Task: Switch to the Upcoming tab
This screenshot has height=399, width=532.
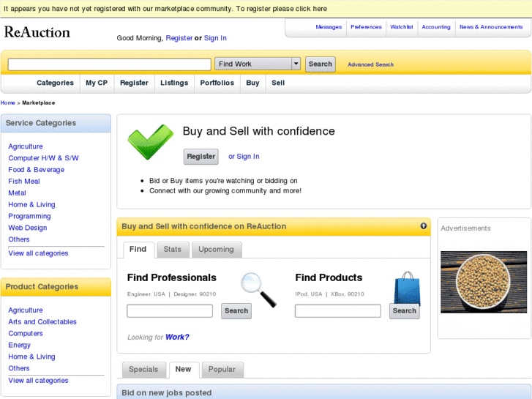Action: pyautogui.click(x=216, y=250)
